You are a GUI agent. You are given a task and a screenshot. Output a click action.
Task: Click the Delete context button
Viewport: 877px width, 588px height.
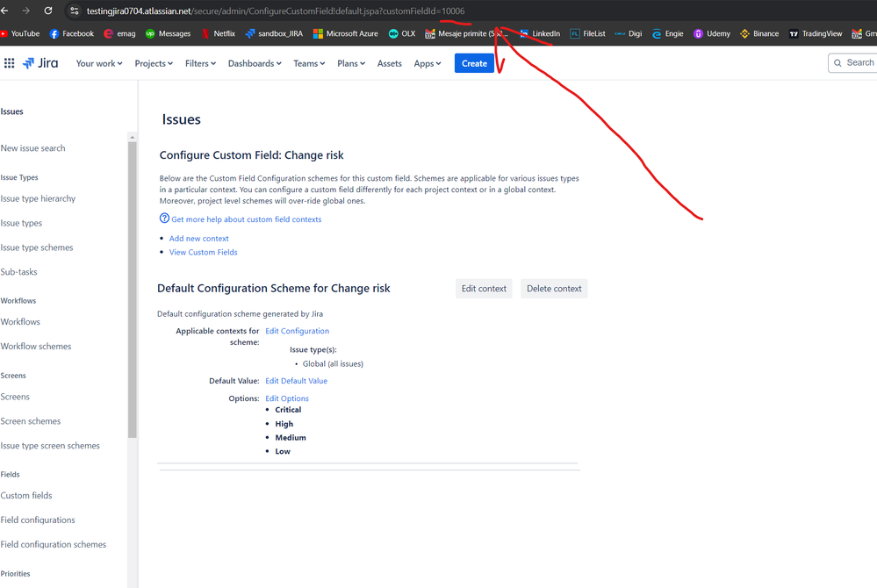(x=554, y=289)
